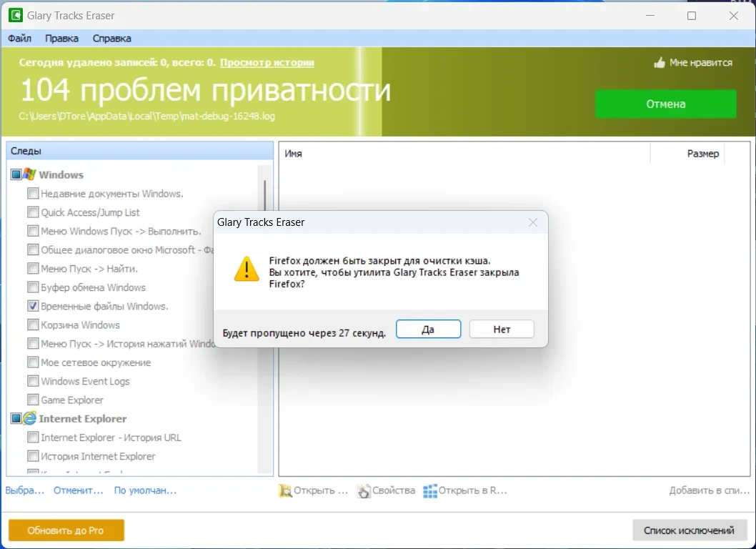The height and width of the screenshot is (549, 756).
Task: Click the Свойства properties icon
Action: click(x=364, y=490)
